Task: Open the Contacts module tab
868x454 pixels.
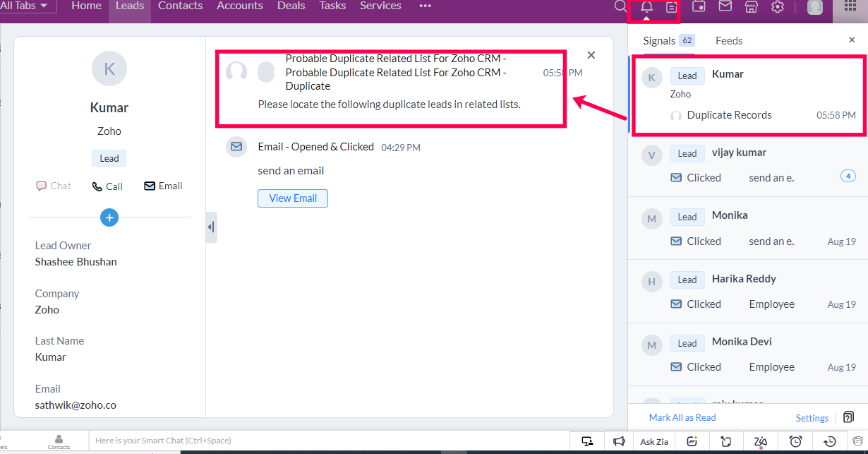Action: pos(180,6)
